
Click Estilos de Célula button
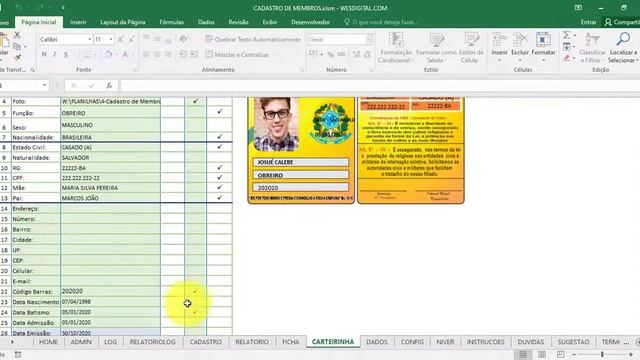click(471, 48)
